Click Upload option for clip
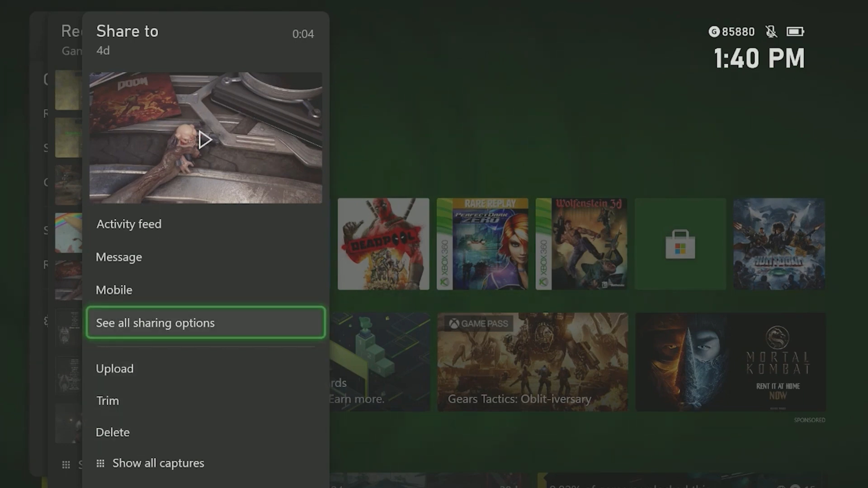 114,368
